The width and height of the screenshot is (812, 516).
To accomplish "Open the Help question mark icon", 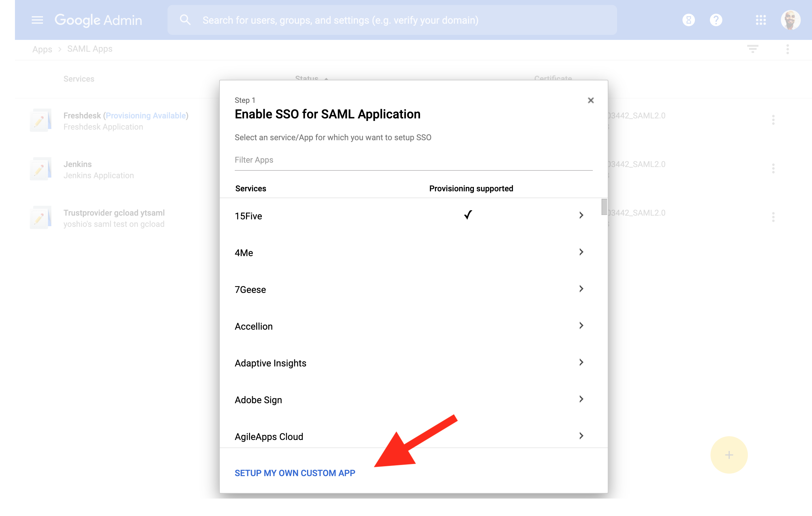I will click(x=715, y=20).
